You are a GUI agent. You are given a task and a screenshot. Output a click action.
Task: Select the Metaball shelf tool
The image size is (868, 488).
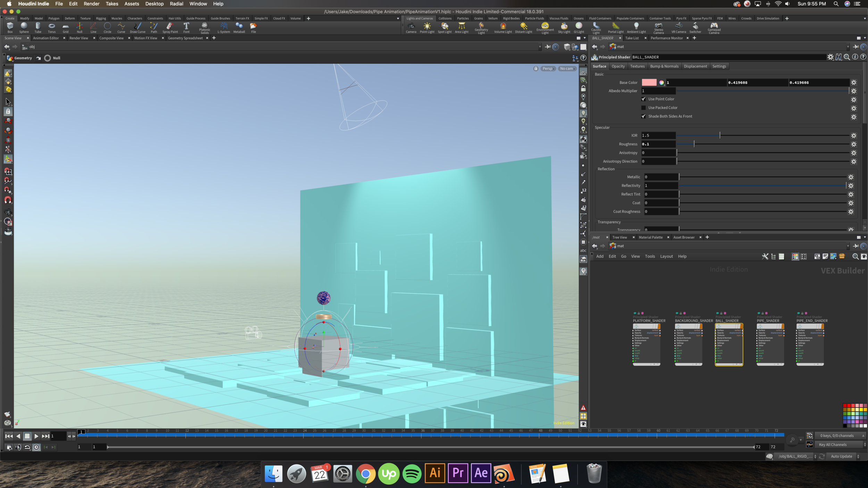tap(239, 28)
